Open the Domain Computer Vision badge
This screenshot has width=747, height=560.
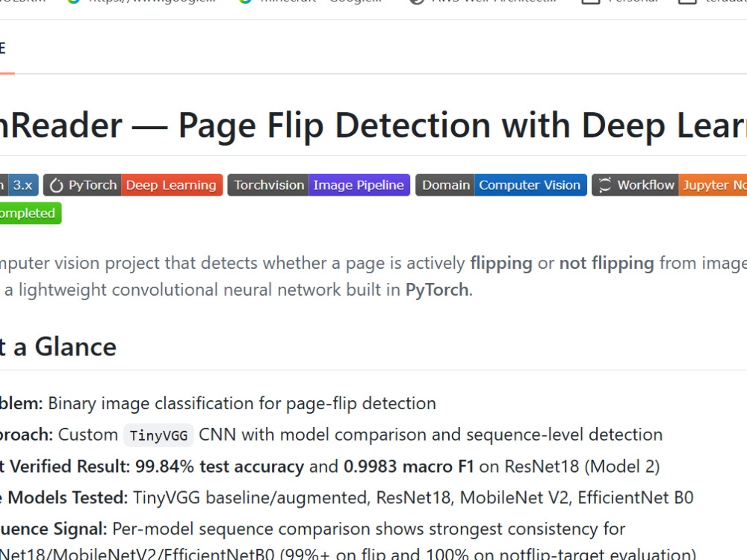(x=501, y=185)
